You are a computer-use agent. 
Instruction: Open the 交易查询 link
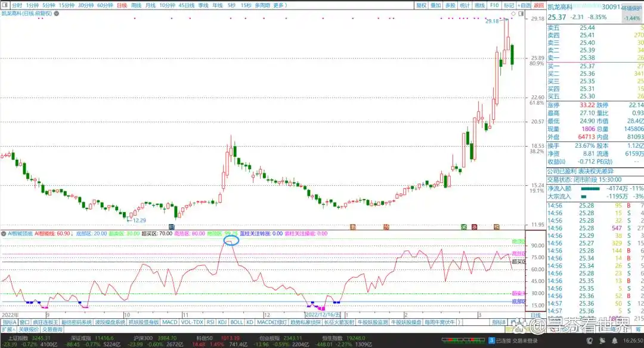point(52,329)
